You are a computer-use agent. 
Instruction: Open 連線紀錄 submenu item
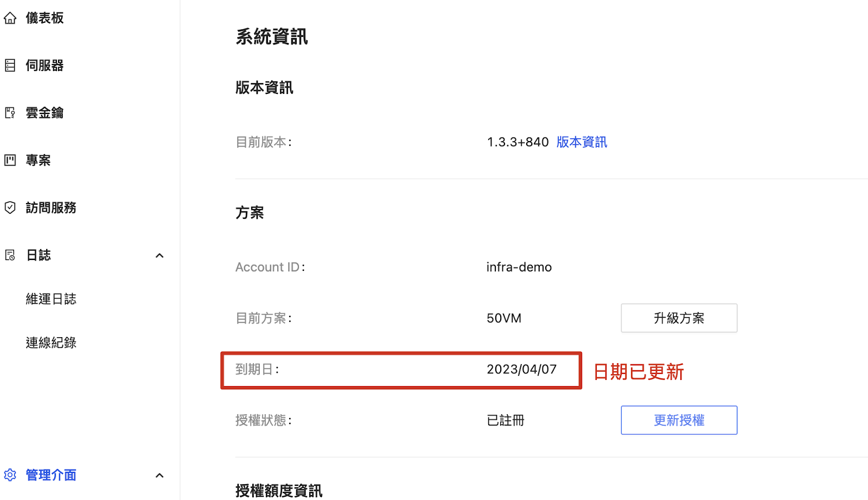(51, 343)
